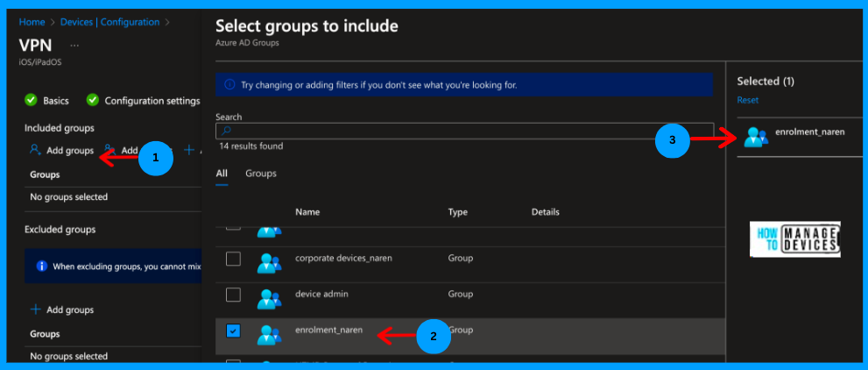Check the corporate devices_naren checkbox

click(x=234, y=259)
